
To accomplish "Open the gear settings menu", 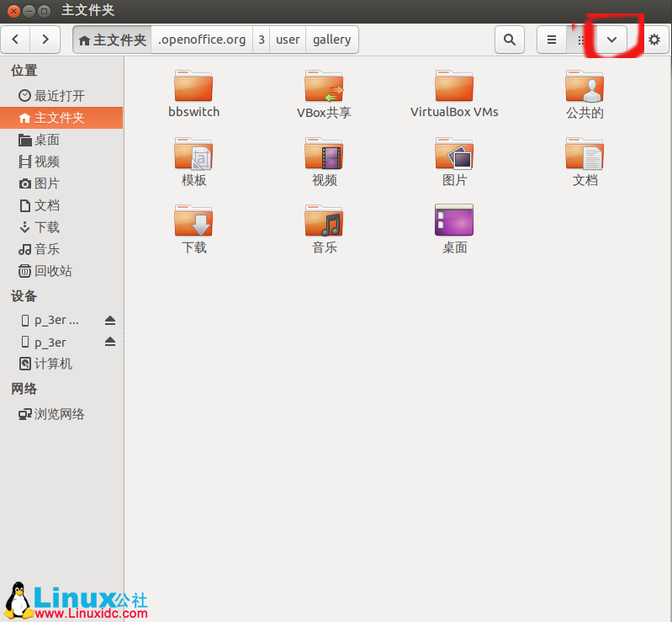I will [653, 40].
